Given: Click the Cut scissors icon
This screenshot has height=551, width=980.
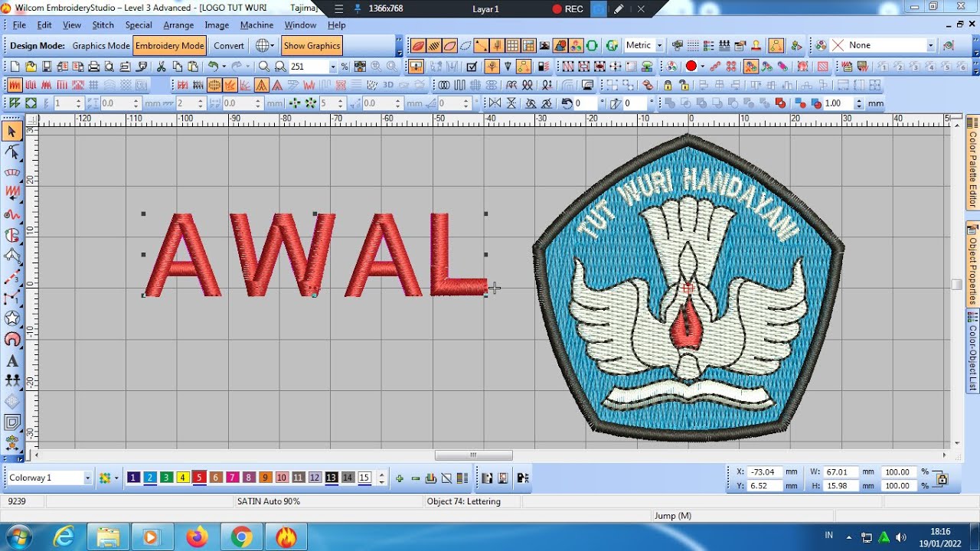Looking at the screenshot, I should (162, 67).
